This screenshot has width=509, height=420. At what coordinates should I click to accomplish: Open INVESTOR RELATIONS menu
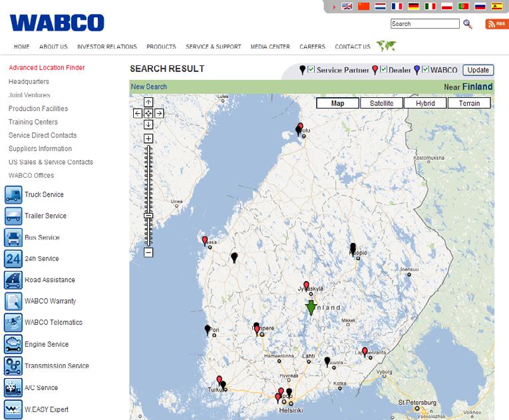click(107, 47)
